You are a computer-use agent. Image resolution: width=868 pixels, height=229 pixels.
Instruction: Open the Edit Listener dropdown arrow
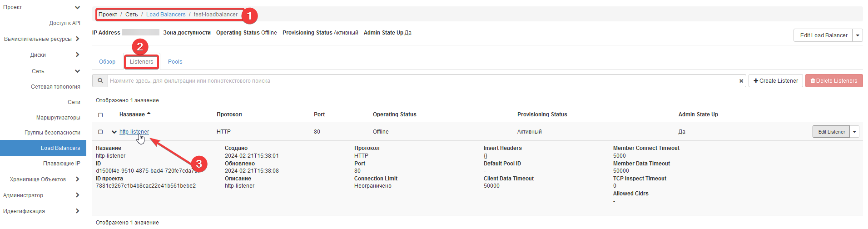point(854,132)
